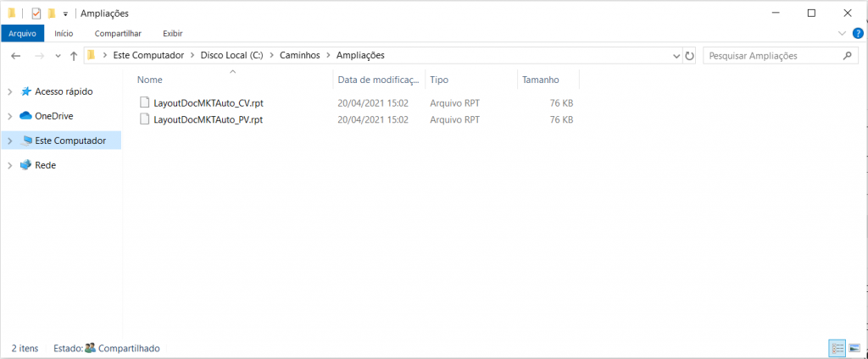Click the Up directory arrow

pos(74,56)
